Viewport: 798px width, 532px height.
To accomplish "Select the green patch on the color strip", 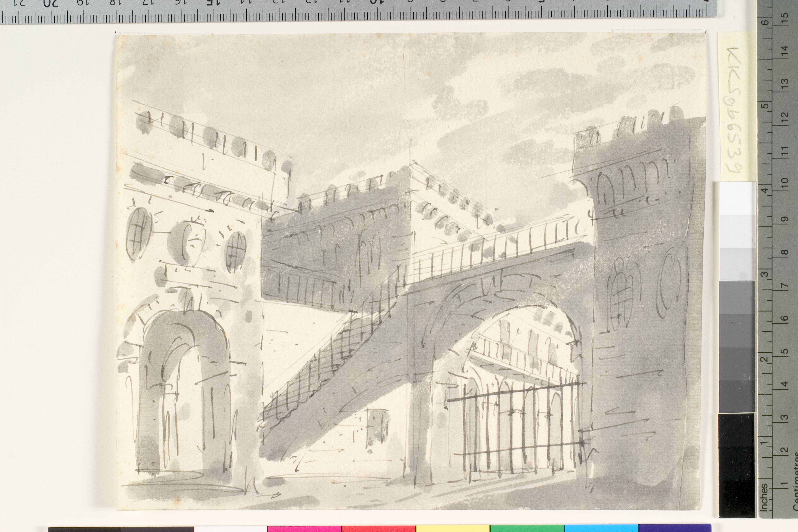I will coord(527,529).
